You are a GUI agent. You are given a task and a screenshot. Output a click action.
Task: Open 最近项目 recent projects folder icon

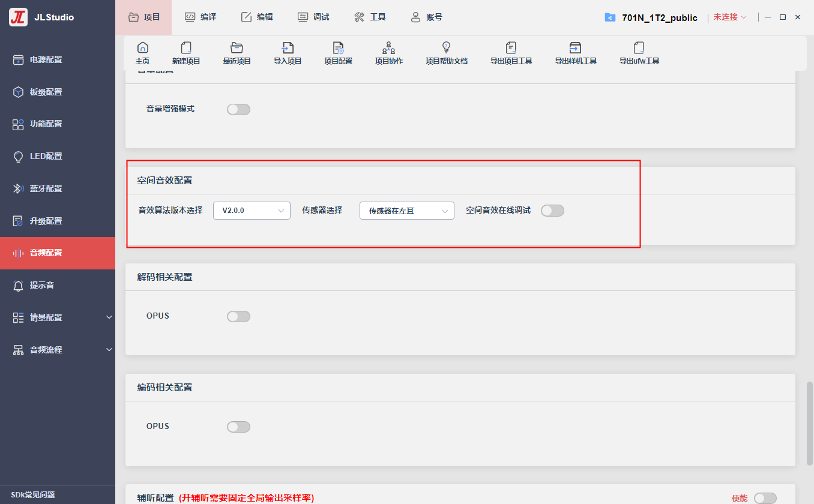tap(237, 48)
